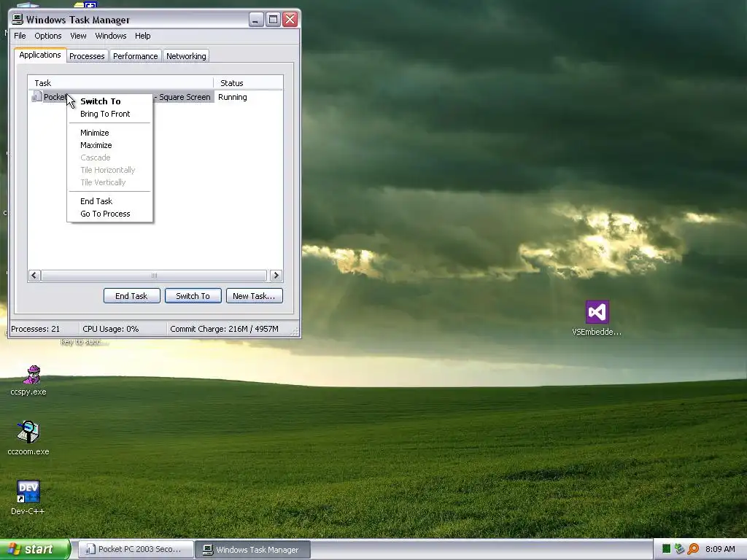Screen dimensions: 747x560
Task: Click the Square Screen task name text
Action: tap(185, 97)
